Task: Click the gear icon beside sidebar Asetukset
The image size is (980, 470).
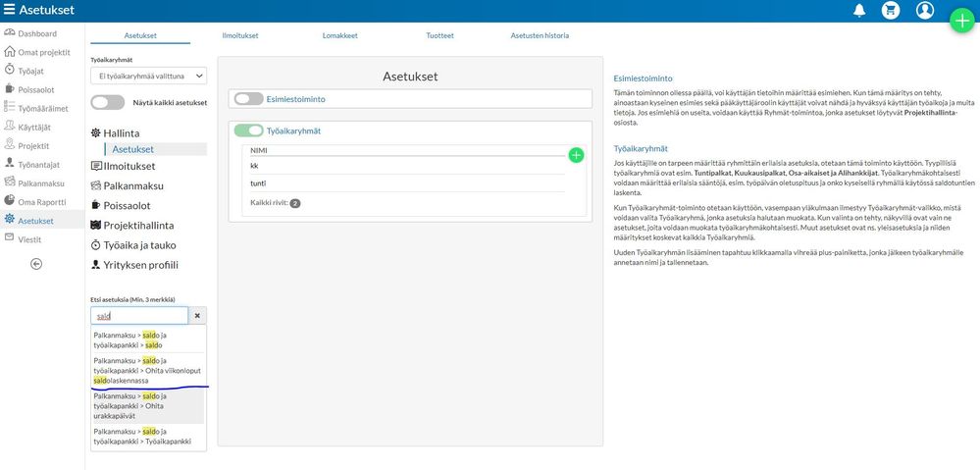Action: (10, 220)
